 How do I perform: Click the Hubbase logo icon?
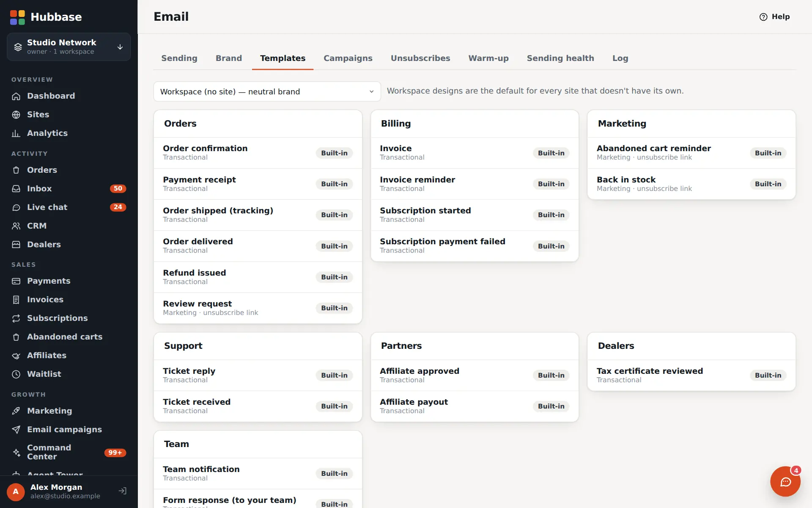(17, 17)
